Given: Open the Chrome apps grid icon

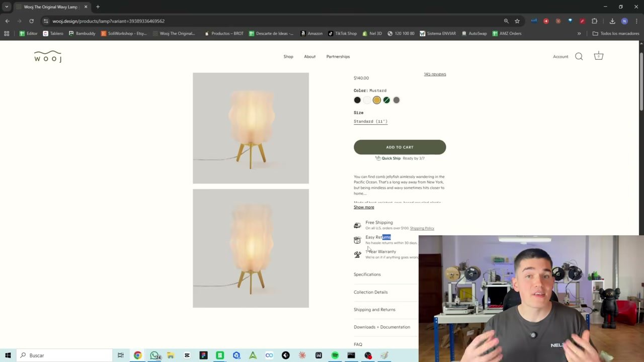Looking at the screenshot, I should 7,34.
